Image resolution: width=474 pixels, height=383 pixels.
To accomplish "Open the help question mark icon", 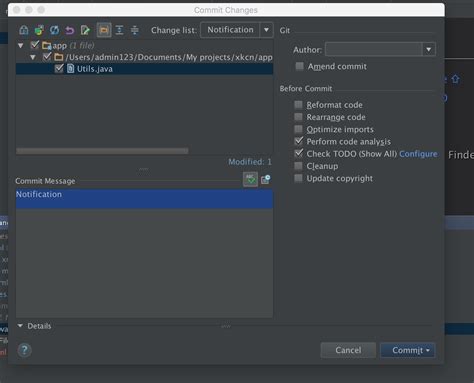I will click(x=24, y=350).
